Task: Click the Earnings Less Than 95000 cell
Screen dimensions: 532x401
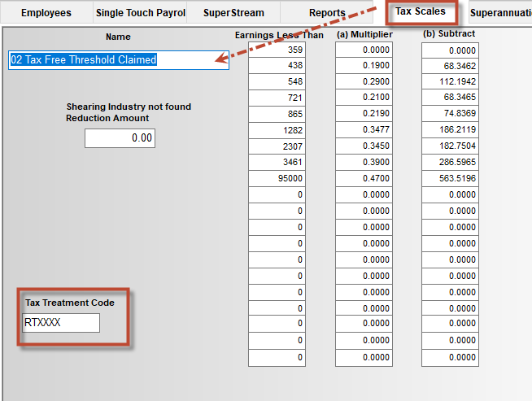Action: 277,179
